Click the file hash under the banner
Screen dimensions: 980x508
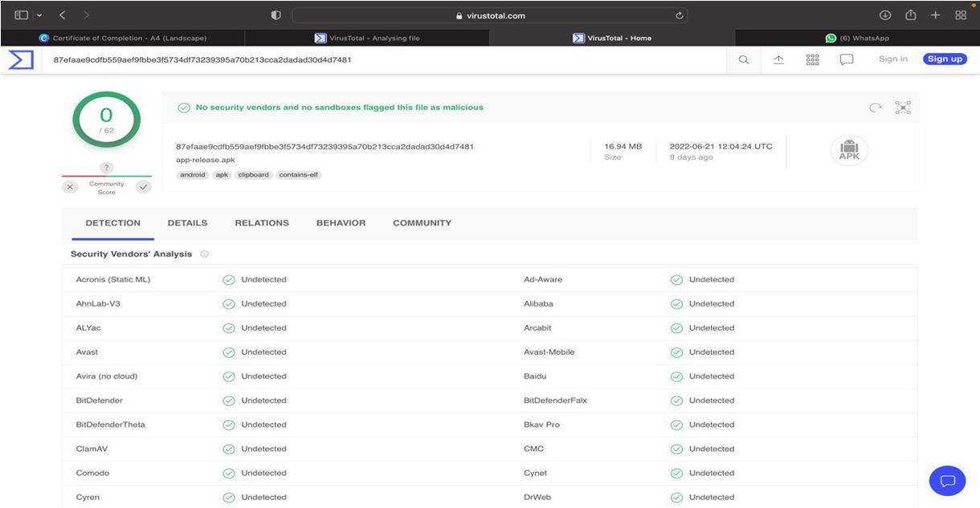(325, 147)
